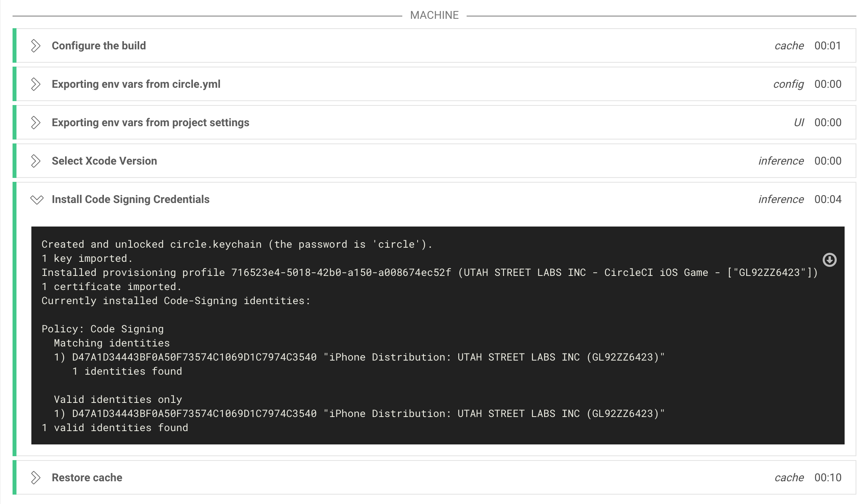Expand the Restore cache step arrow
The height and width of the screenshot is (504, 865).
coord(36,478)
